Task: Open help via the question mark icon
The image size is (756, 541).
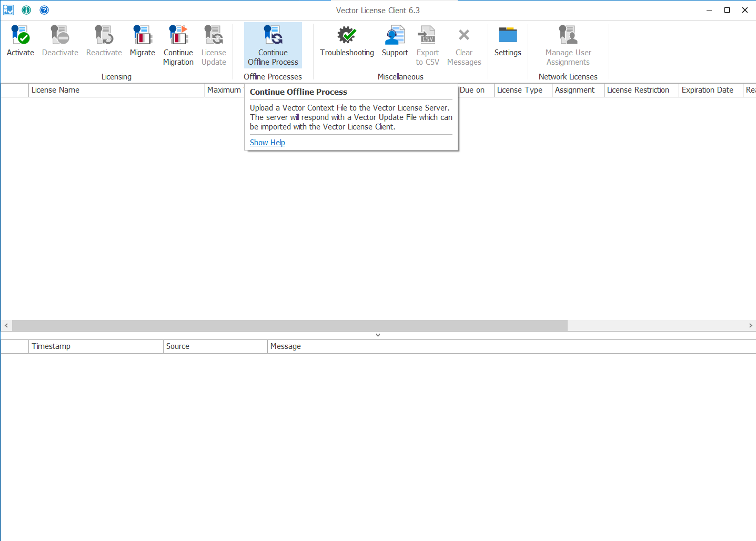Action: point(44,10)
